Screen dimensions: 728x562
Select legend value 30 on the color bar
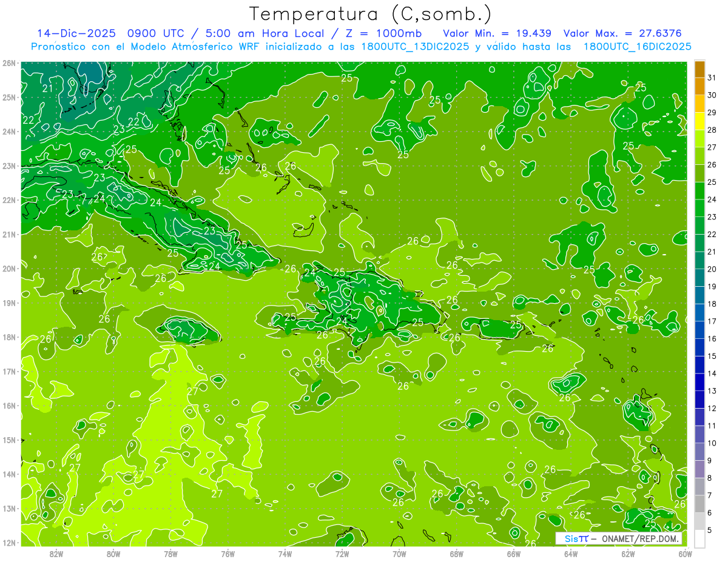click(x=712, y=95)
